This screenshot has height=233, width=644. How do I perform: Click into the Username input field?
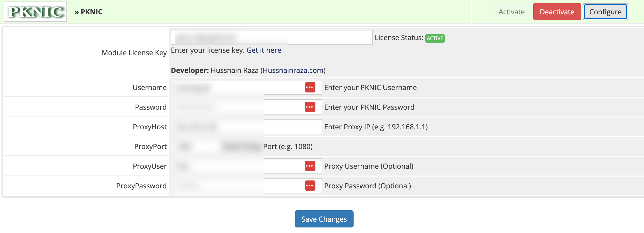237,88
